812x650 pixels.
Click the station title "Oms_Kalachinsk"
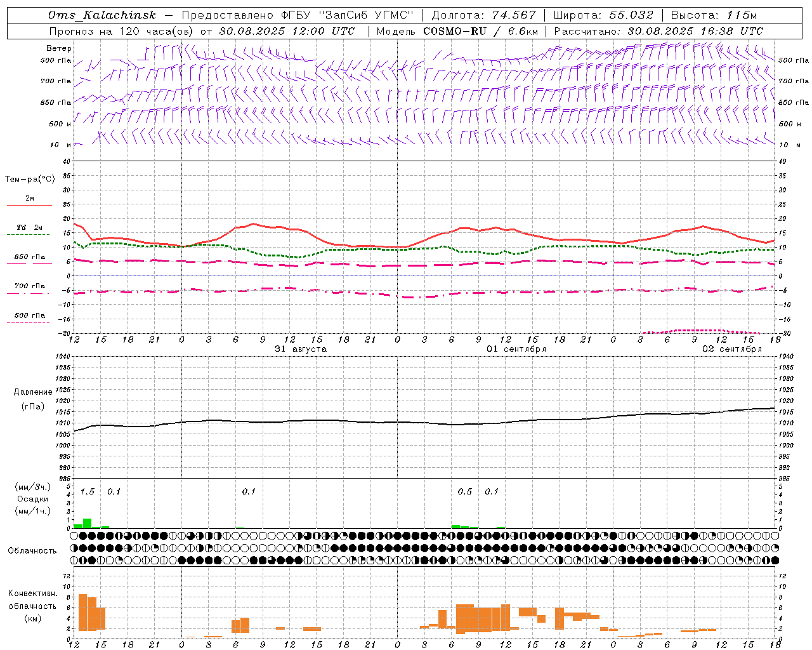101,15
